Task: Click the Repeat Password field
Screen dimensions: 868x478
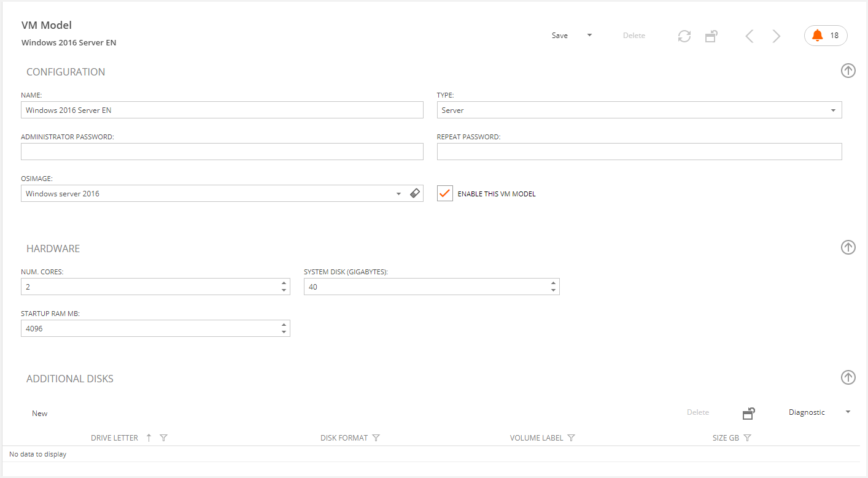Action: click(x=639, y=152)
